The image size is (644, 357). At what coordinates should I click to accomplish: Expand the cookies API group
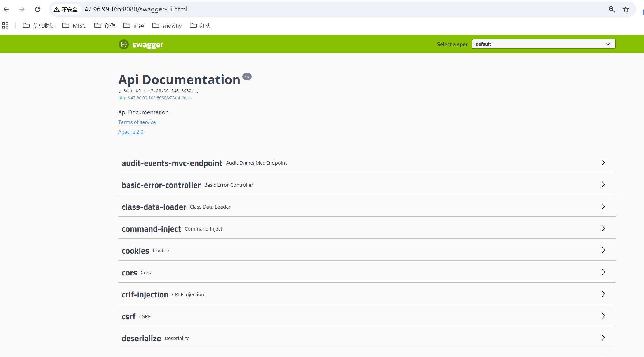coord(135,251)
